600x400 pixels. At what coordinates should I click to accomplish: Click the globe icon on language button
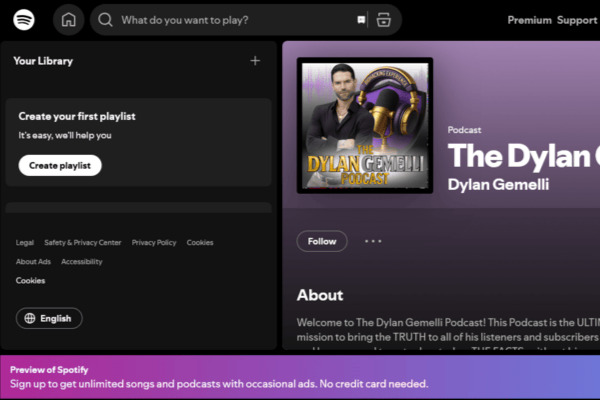coord(30,318)
